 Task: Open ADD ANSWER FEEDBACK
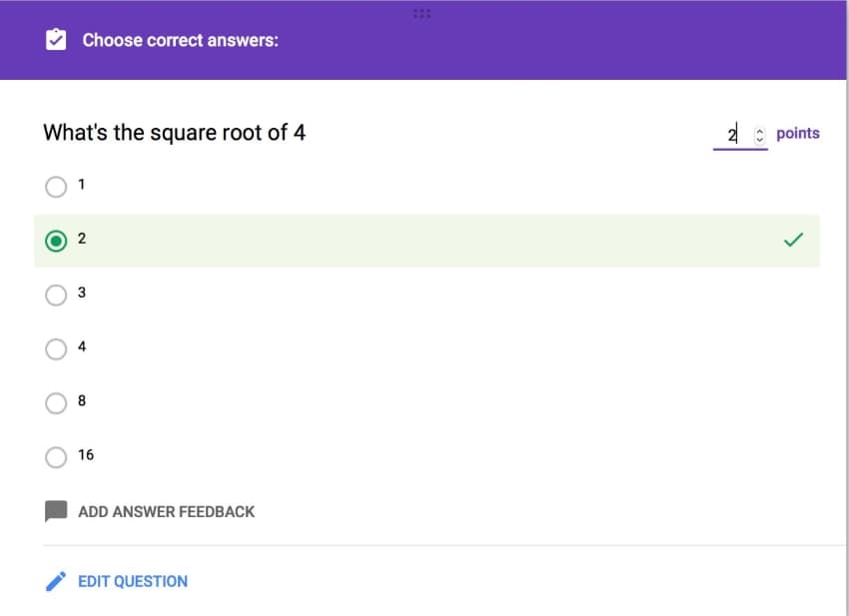166,511
